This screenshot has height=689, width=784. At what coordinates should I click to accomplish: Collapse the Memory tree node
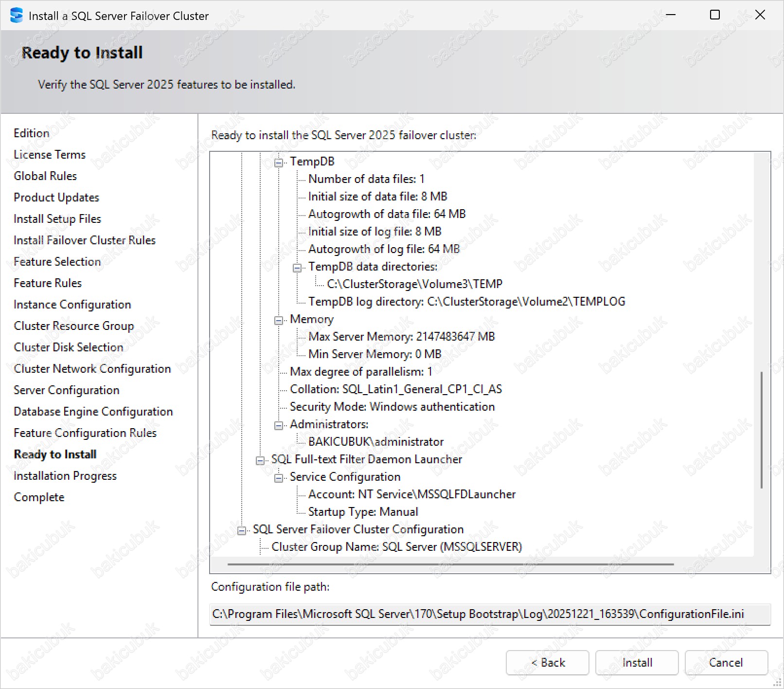pos(279,320)
